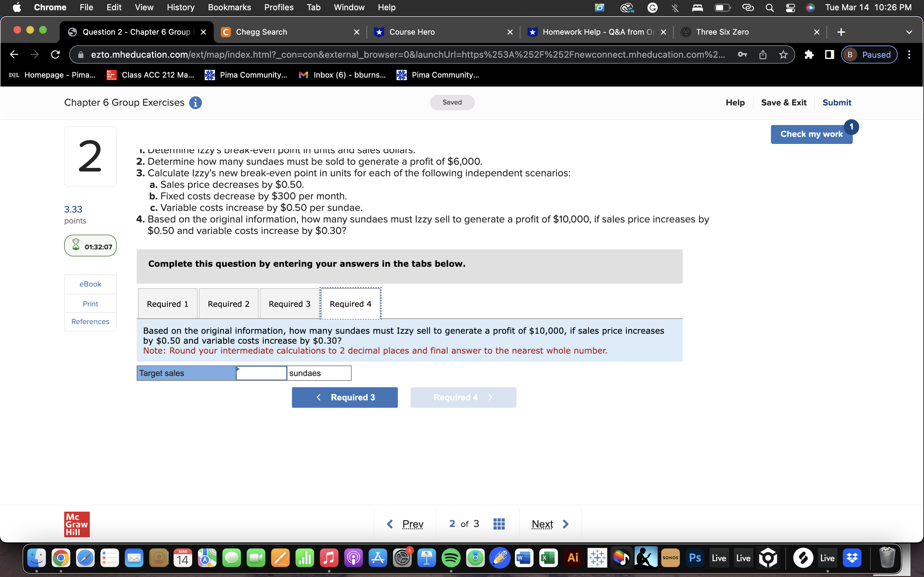Screen dimensions: 924x577
Task: Click the hourglass timer display
Action: 90,246
